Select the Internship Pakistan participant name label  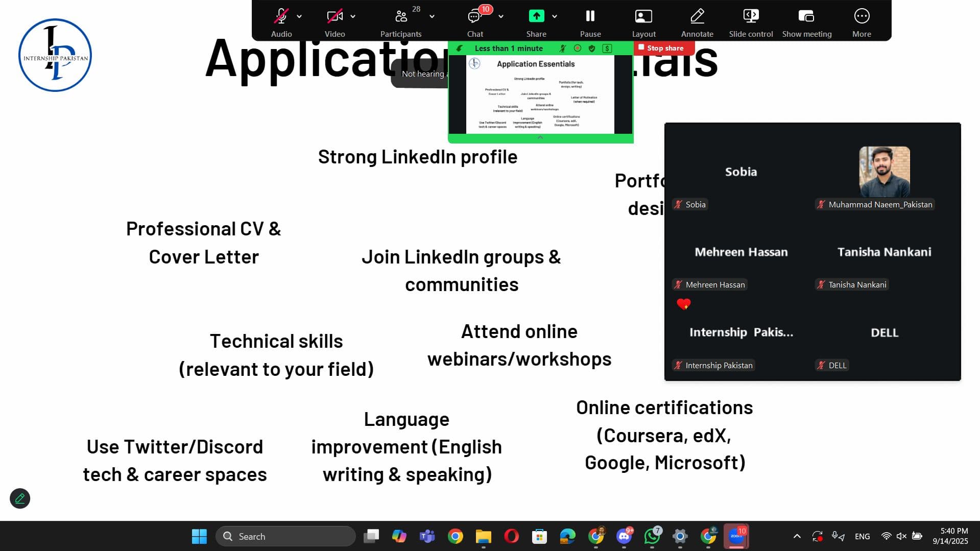coord(713,365)
